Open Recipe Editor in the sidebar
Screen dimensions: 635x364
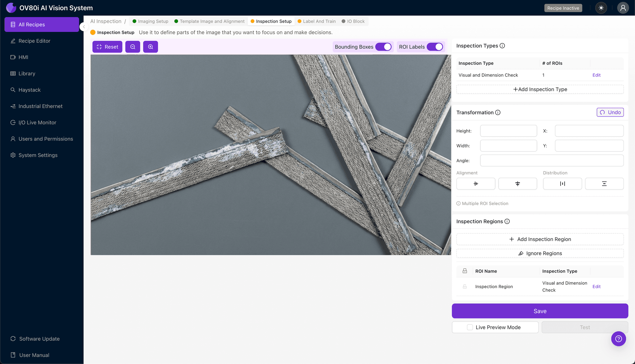click(34, 41)
